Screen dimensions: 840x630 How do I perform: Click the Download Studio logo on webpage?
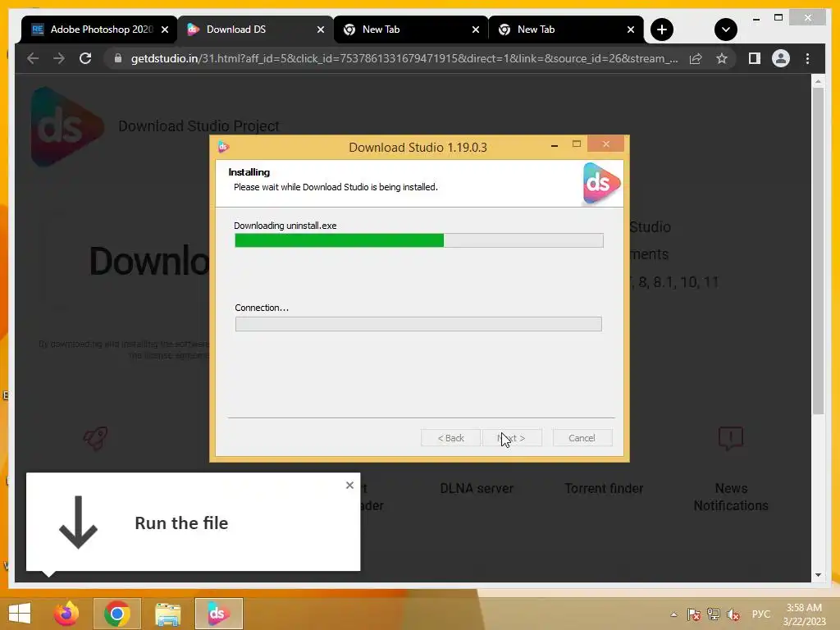[66, 127]
